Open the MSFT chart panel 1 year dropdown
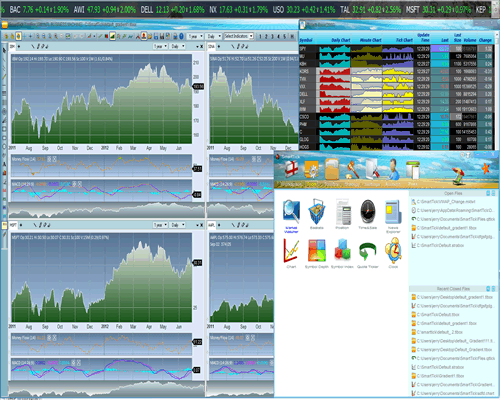500x400 pixels. point(160,225)
